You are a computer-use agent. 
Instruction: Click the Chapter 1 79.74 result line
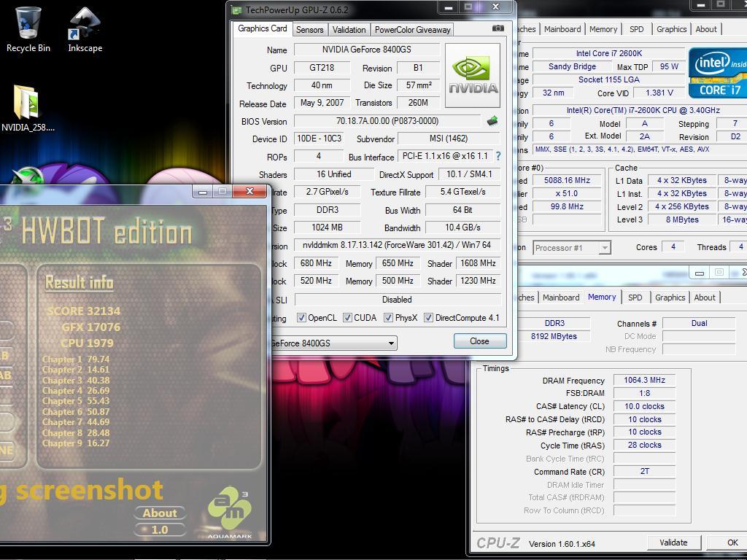[x=76, y=359]
